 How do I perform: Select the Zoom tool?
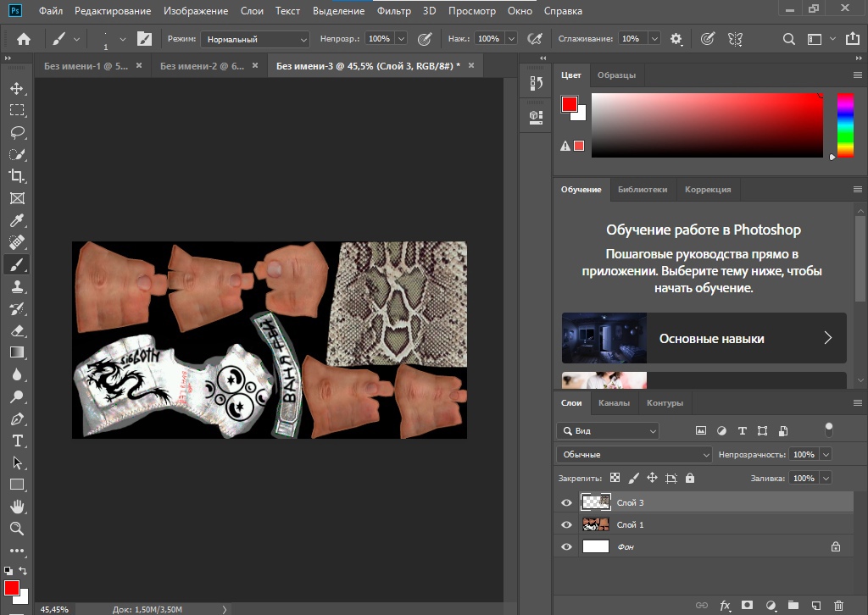coord(16,529)
